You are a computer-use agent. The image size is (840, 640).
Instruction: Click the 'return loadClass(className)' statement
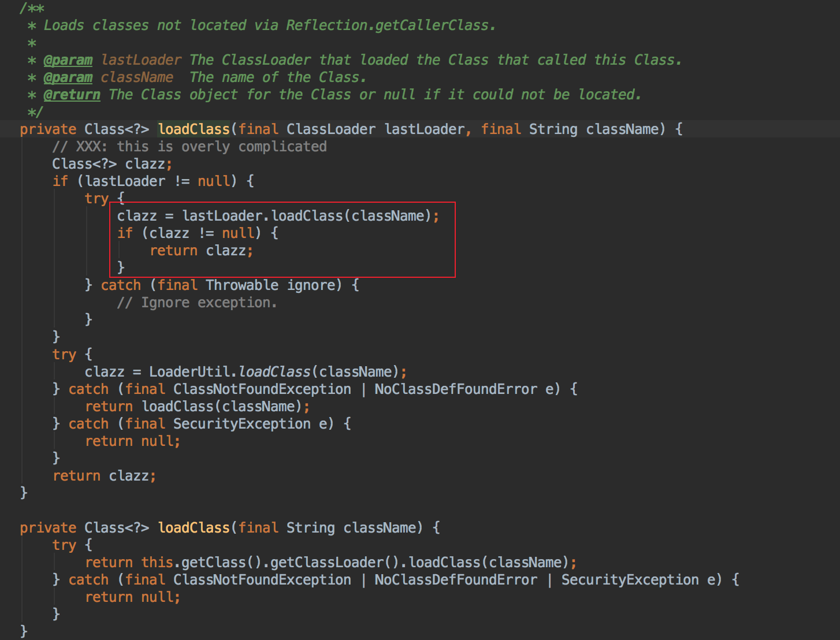(x=197, y=407)
